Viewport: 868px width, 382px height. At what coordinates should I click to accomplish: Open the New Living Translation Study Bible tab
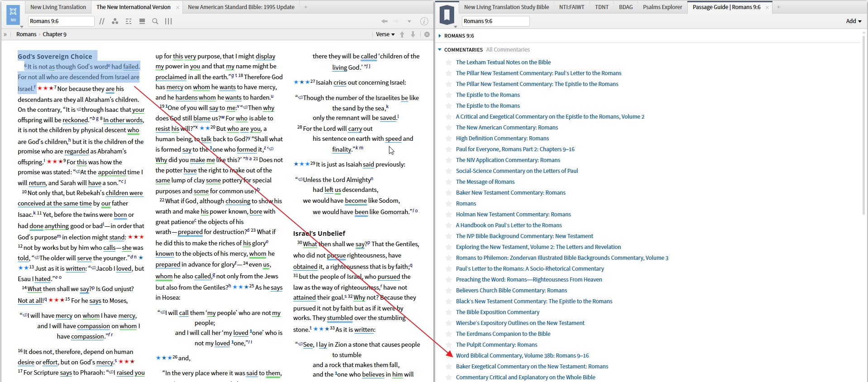[x=506, y=7]
